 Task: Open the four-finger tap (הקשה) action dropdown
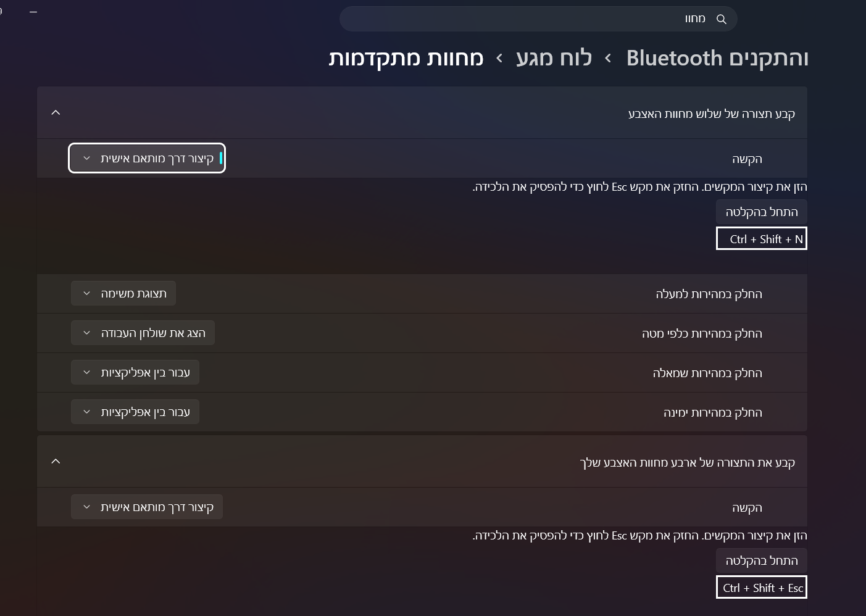147,507
